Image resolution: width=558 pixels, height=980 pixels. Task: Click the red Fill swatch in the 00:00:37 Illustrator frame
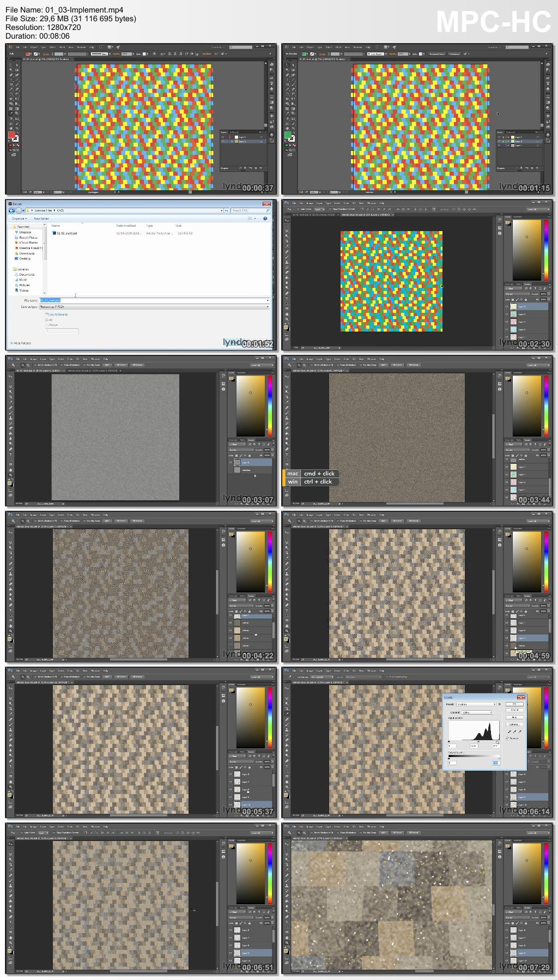point(11,135)
